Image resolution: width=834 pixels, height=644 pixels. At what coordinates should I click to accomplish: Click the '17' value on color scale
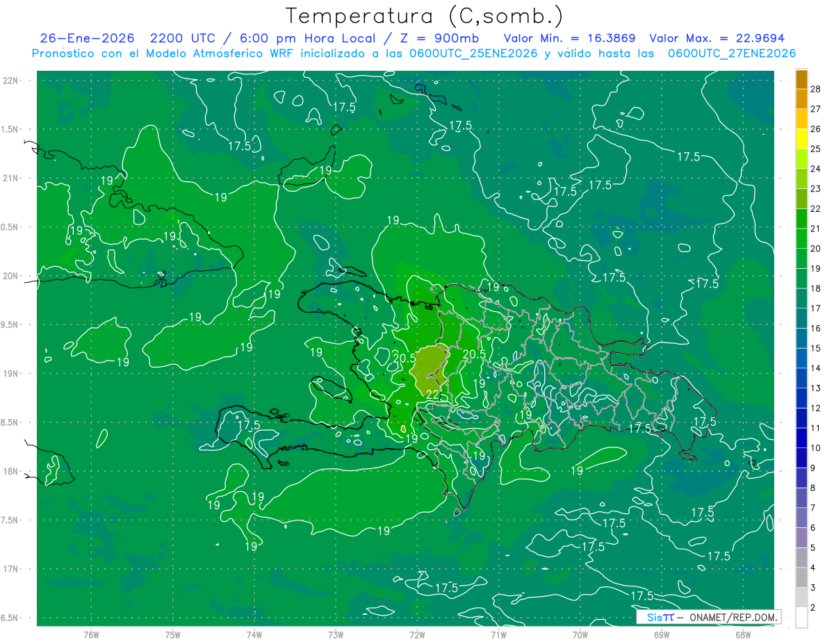[816, 308]
